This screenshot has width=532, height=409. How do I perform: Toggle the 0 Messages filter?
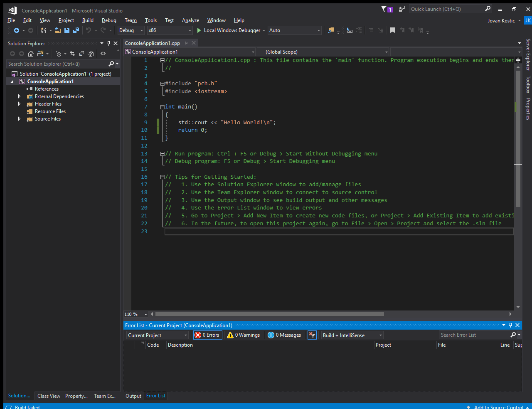coord(284,335)
